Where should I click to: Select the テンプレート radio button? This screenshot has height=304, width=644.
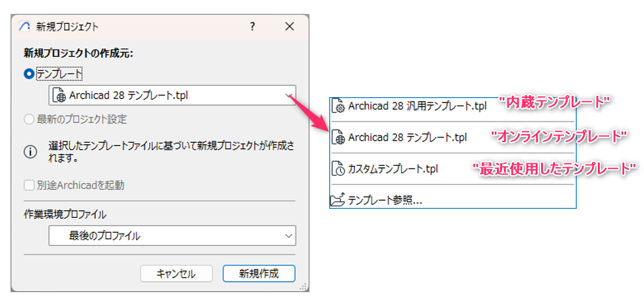click(x=29, y=75)
